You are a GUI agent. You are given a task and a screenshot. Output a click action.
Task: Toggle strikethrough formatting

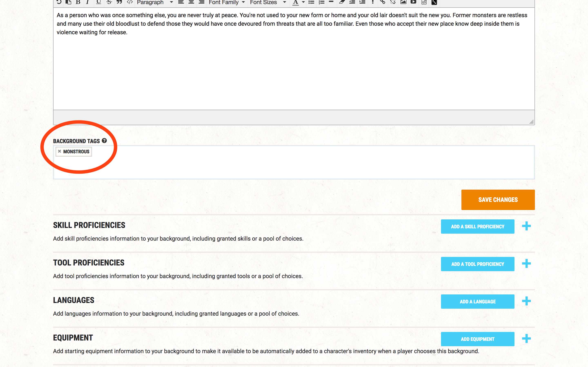click(109, 2)
